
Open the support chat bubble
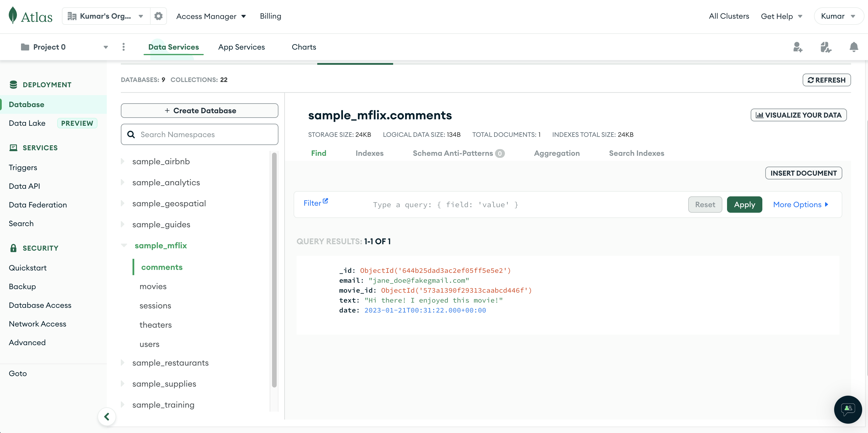848,409
